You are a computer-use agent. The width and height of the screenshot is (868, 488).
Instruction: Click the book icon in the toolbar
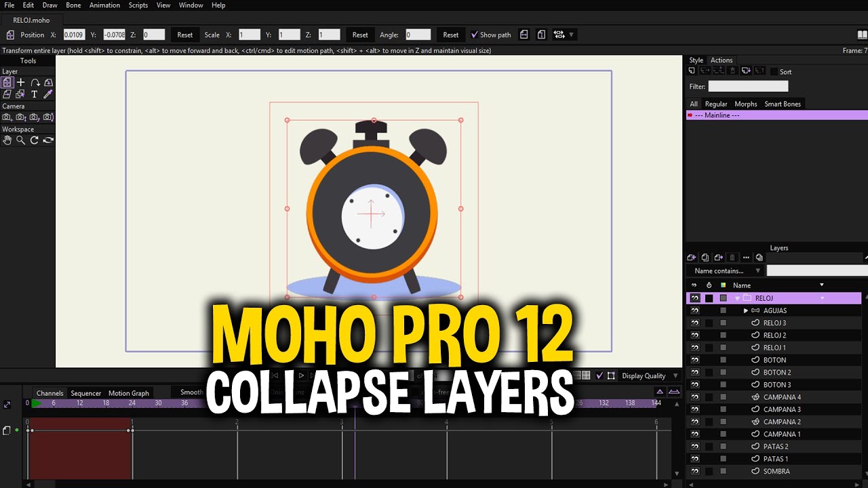[x=862, y=35]
